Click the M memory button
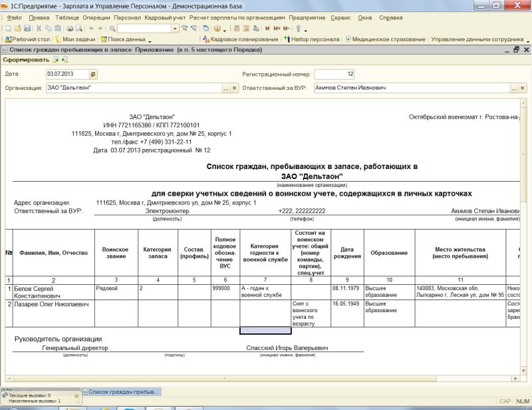Image resolution: width=532 pixels, height=410 pixels. point(267,29)
